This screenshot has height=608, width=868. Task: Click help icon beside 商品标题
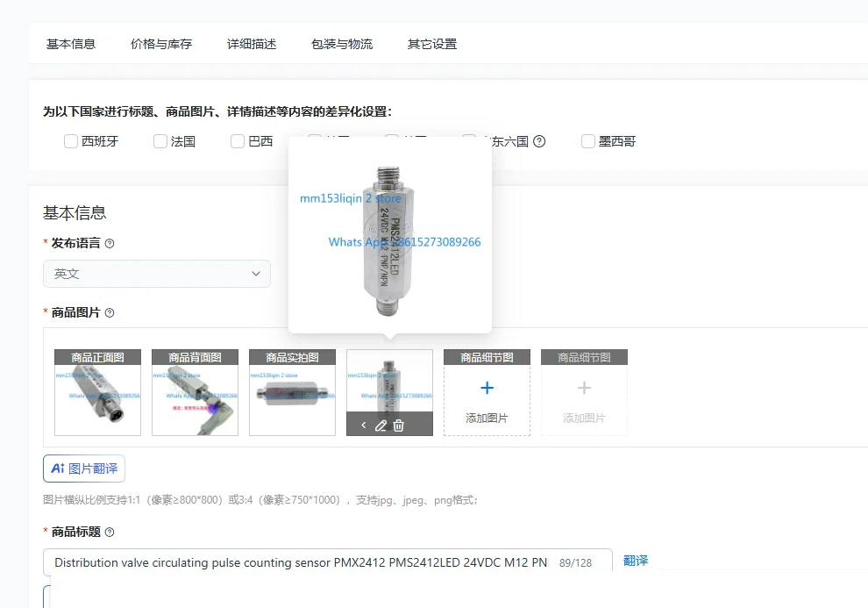pos(110,533)
